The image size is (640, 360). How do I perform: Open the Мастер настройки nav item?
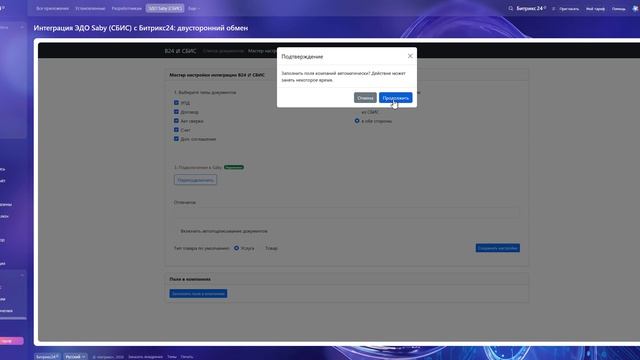click(262, 51)
